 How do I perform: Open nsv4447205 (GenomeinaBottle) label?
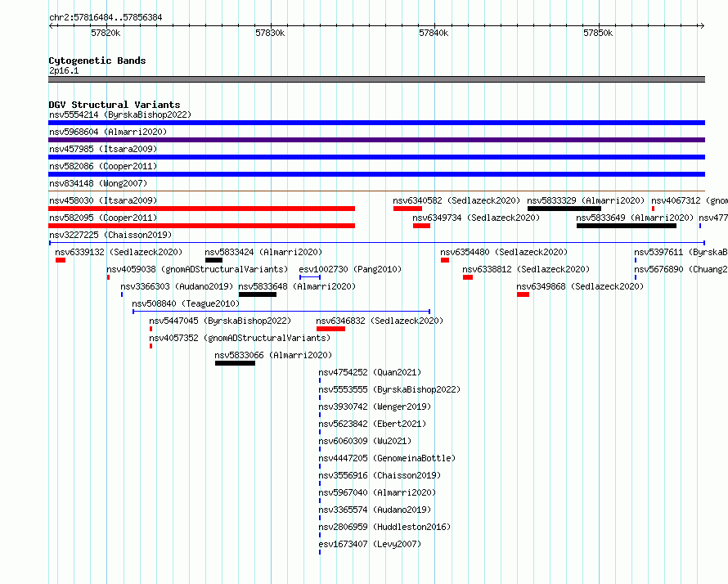pos(387,458)
